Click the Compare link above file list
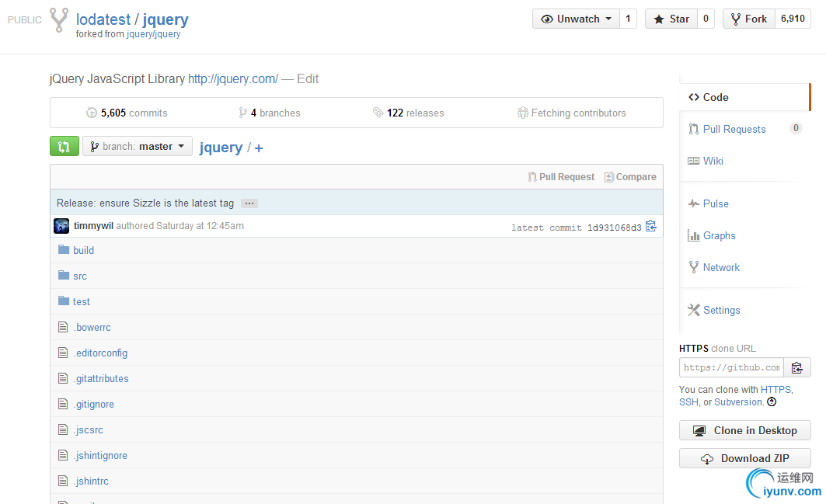The image size is (826, 504). coord(630,177)
